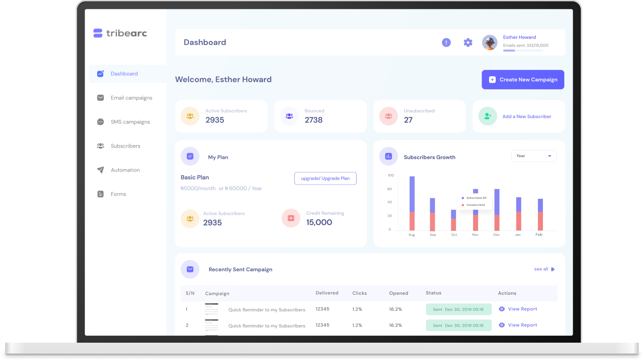Click My Plan checkbox icon
This screenshot has height=360, width=644.
(190, 156)
